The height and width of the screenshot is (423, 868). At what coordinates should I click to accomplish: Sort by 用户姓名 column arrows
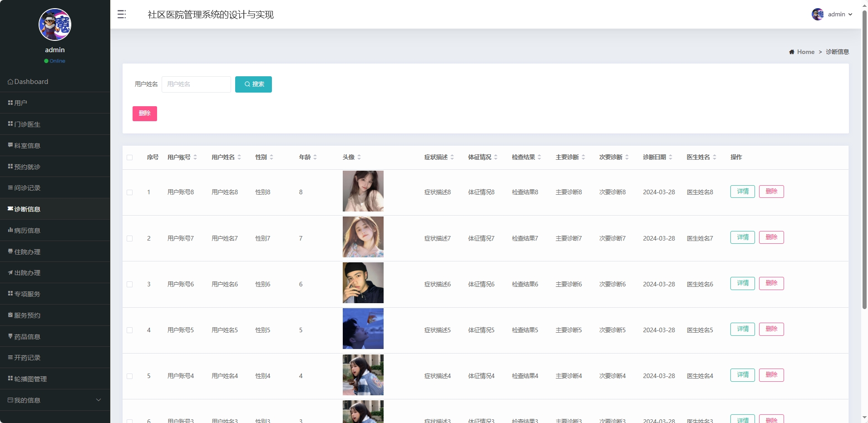[239, 157]
